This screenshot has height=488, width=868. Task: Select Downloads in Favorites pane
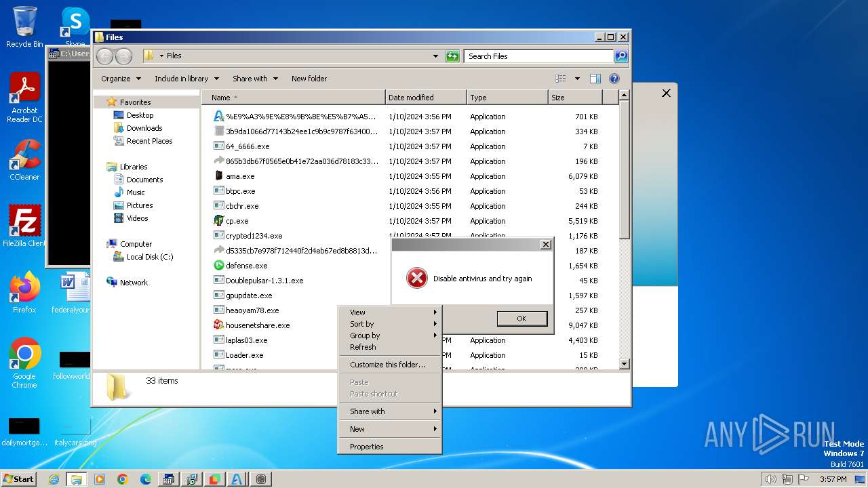144,128
